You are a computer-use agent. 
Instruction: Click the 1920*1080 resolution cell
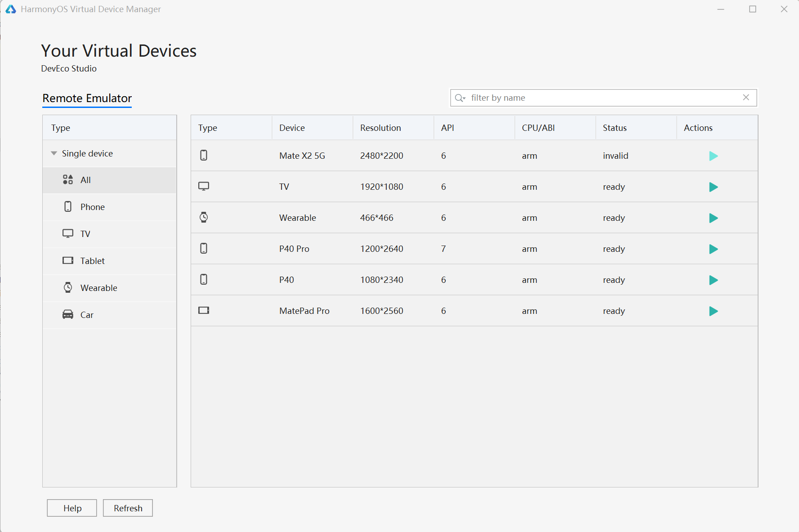[382, 187]
